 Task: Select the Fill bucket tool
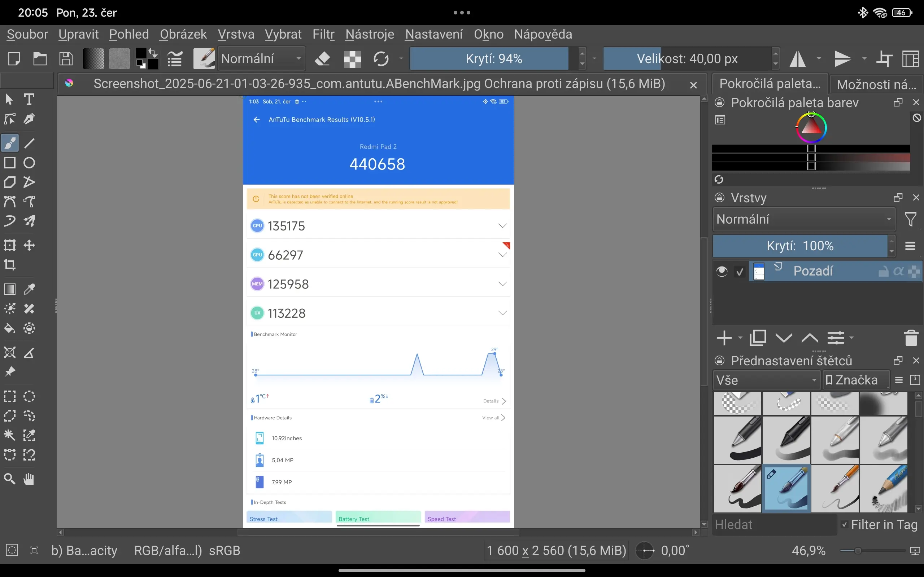tap(9, 328)
